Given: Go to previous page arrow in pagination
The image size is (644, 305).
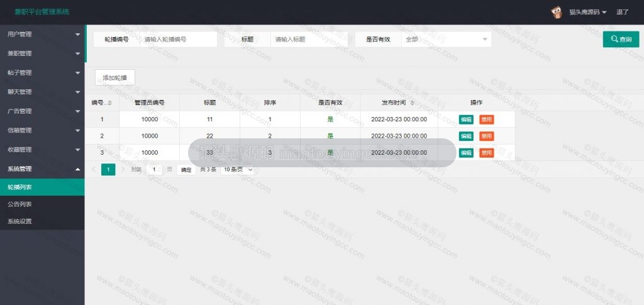Looking at the screenshot, I should (x=94, y=169).
